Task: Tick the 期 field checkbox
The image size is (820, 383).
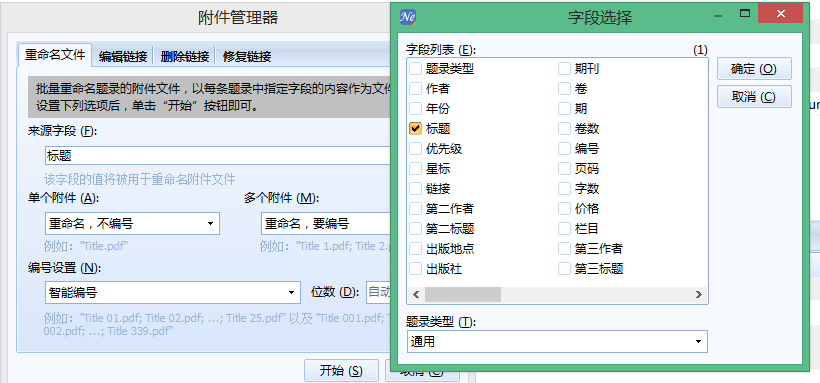Action: (564, 108)
